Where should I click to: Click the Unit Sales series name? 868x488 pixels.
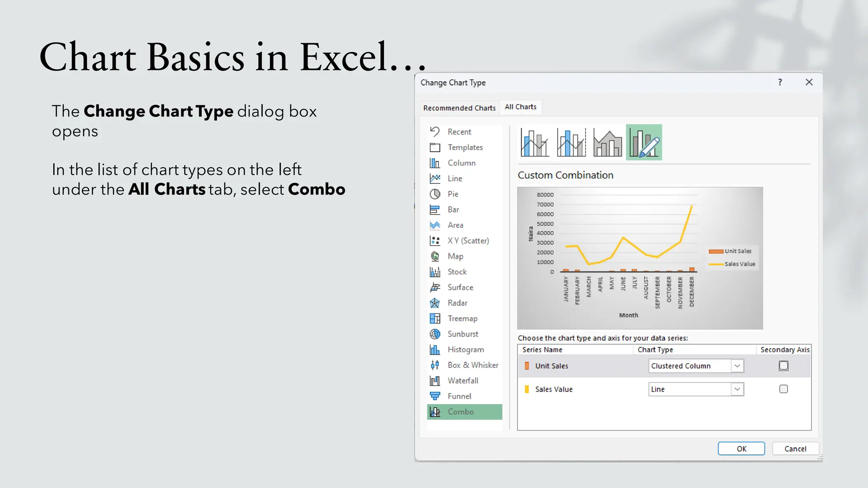[551, 366]
